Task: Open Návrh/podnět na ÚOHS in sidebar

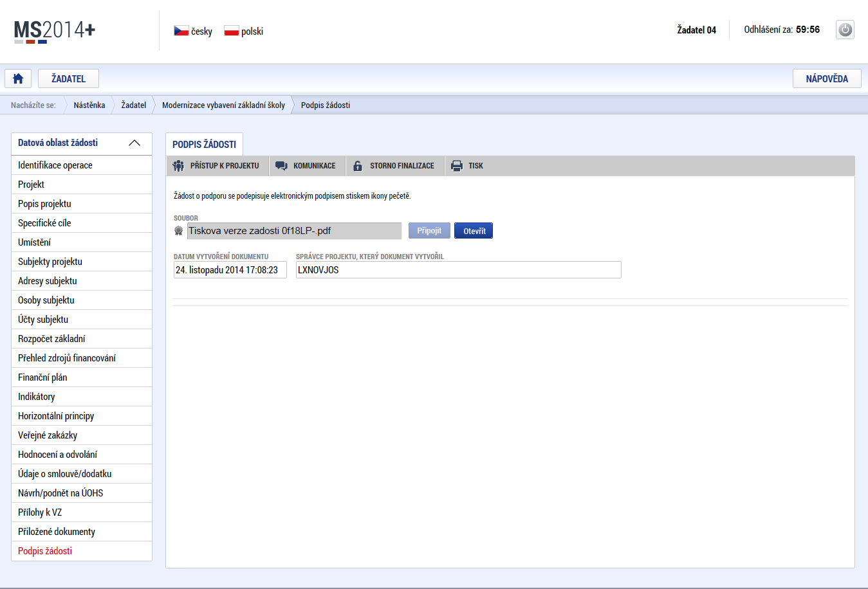Action: [82, 493]
